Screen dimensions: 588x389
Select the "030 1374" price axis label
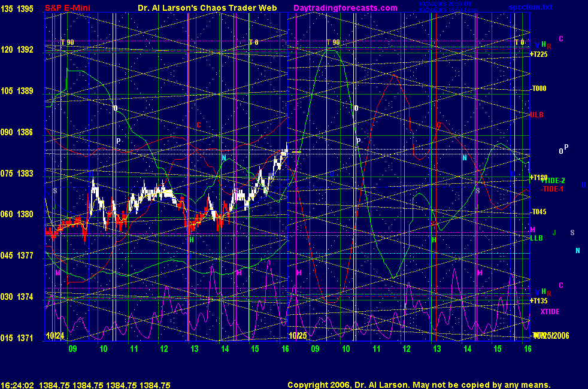(x=17, y=297)
